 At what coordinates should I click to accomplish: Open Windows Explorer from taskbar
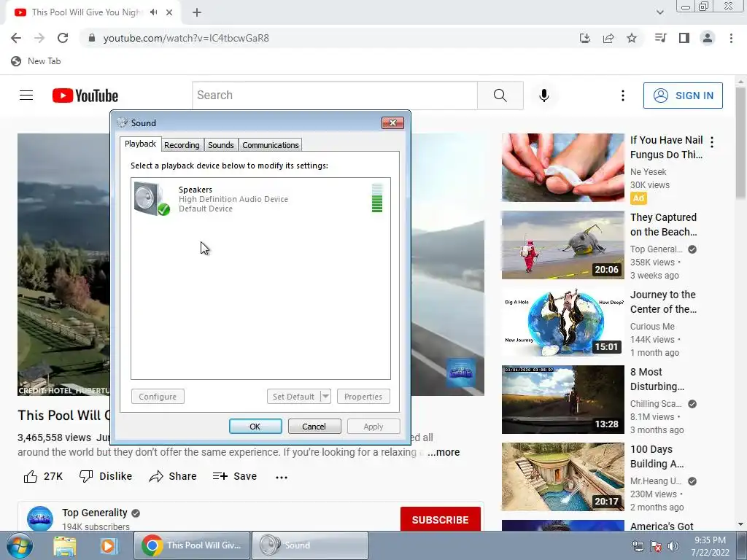65,546
